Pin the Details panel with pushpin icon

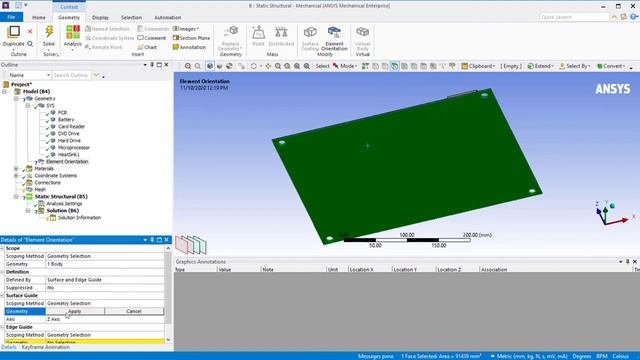point(152,240)
